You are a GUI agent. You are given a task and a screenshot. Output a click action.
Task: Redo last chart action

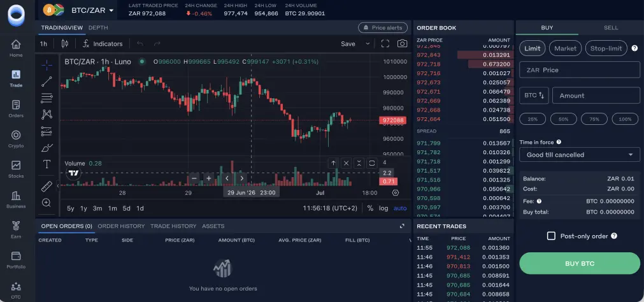tap(157, 43)
